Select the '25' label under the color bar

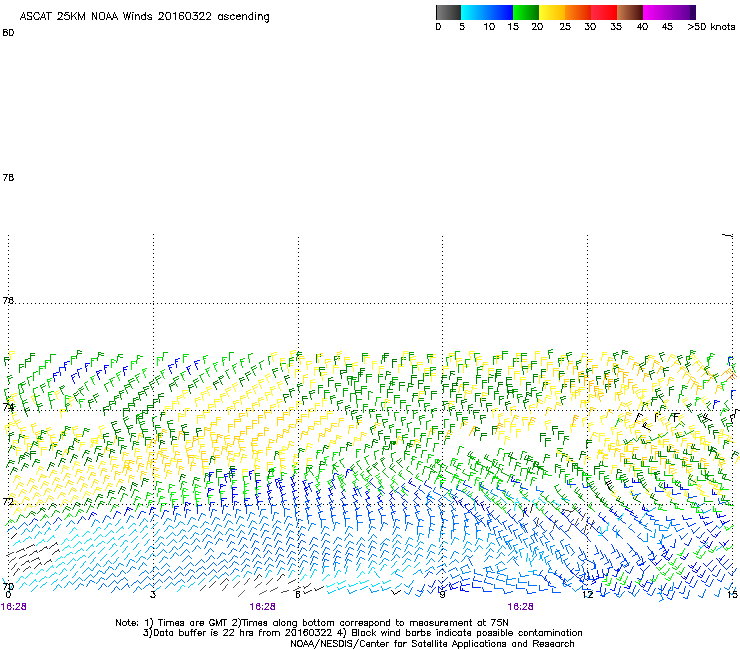click(565, 27)
